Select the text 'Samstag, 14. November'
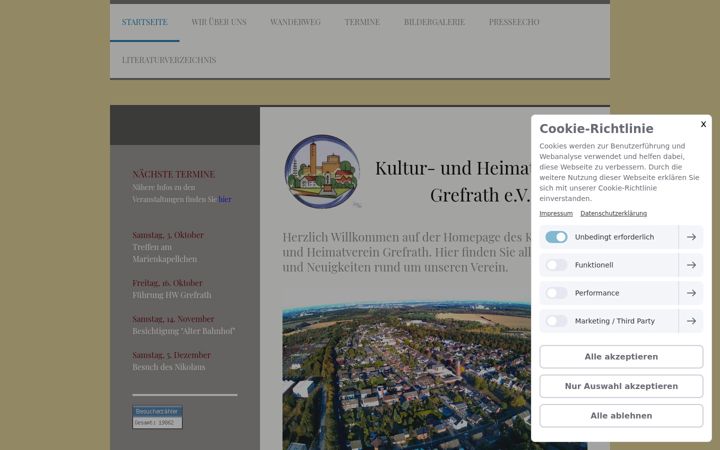720x450 pixels. pos(173,319)
